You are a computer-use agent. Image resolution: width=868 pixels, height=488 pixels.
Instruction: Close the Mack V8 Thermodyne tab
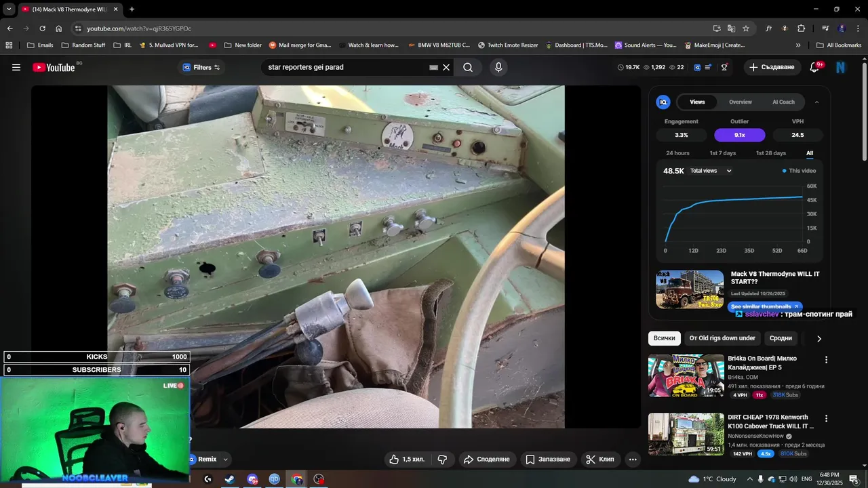pos(116,9)
